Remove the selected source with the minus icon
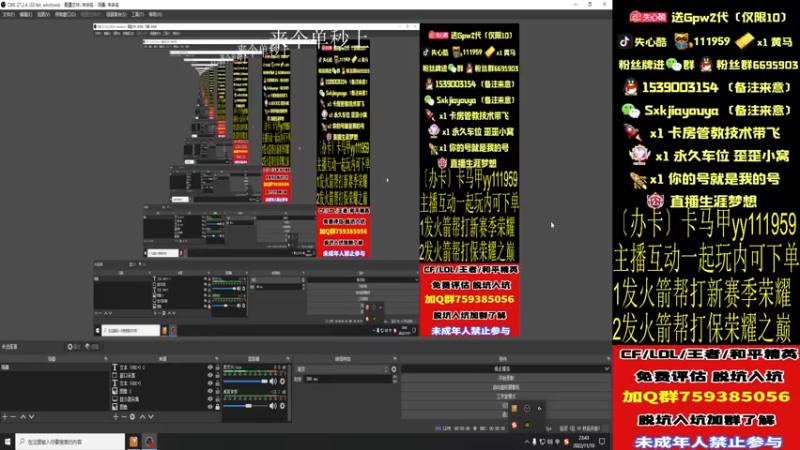Viewport: 800px width, 450px height. 123,417
